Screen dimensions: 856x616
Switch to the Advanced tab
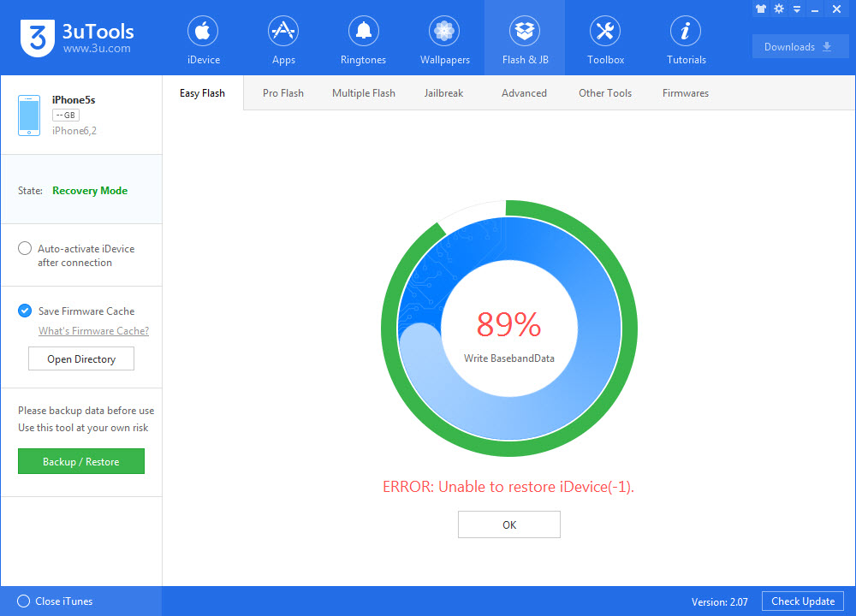pos(524,93)
